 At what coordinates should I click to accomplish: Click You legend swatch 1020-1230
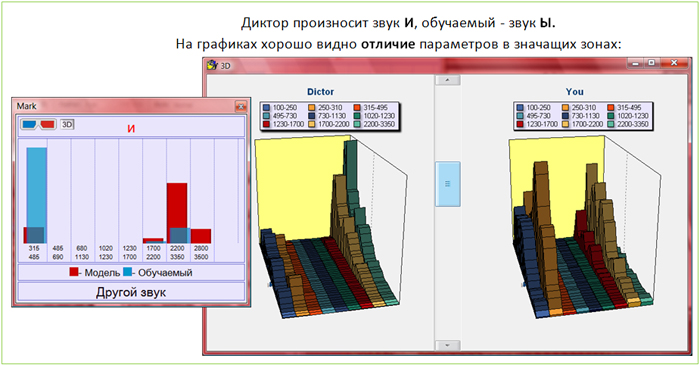[612, 116]
